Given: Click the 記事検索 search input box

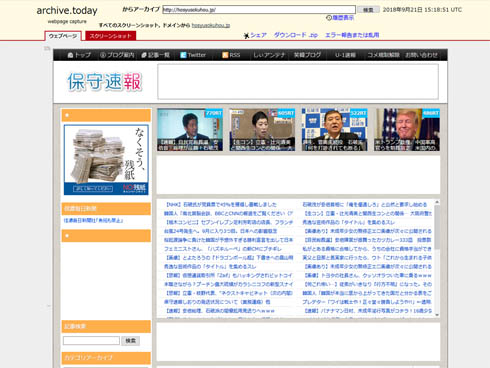Looking at the screenshot, I should coord(91,340).
